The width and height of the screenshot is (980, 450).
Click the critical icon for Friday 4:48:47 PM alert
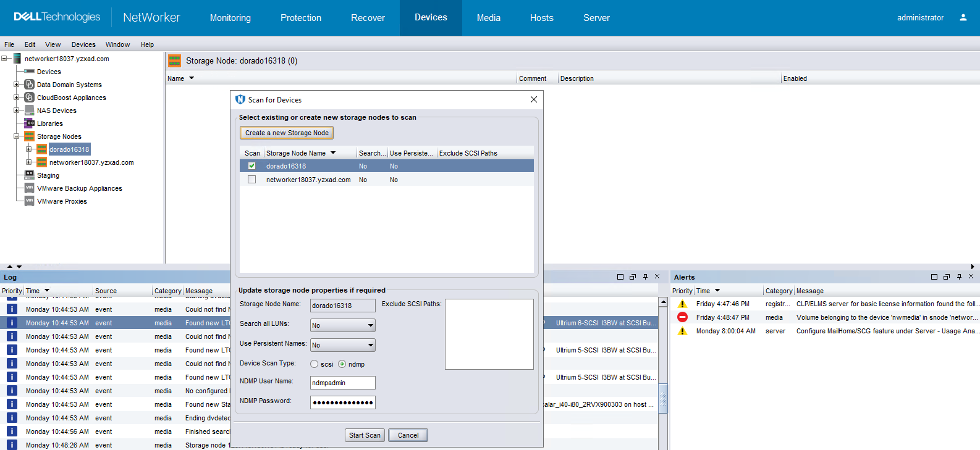682,317
